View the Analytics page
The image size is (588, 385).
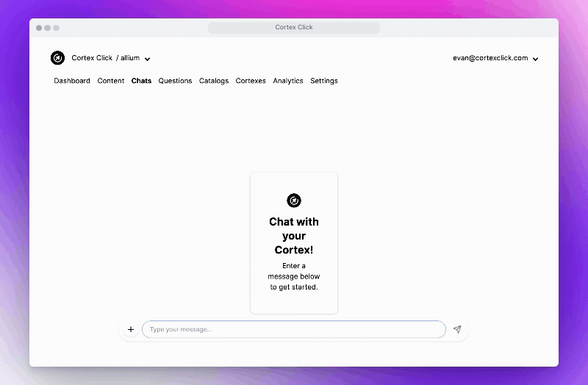(x=288, y=81)
